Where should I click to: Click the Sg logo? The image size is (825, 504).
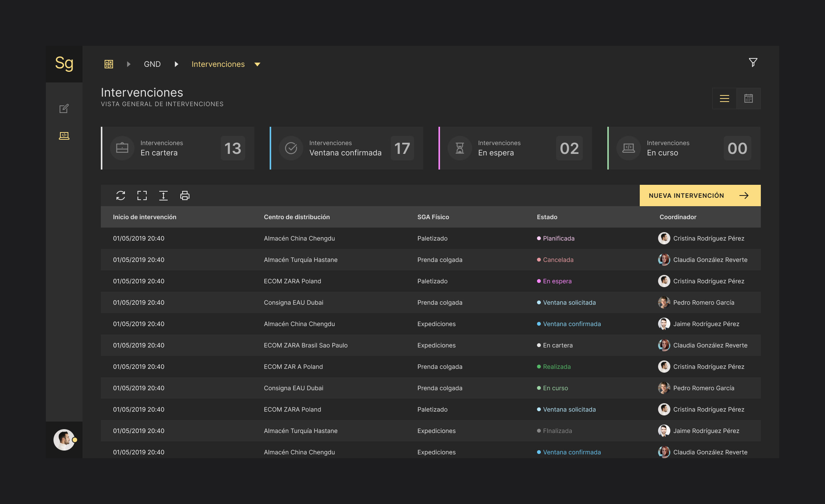64,64
